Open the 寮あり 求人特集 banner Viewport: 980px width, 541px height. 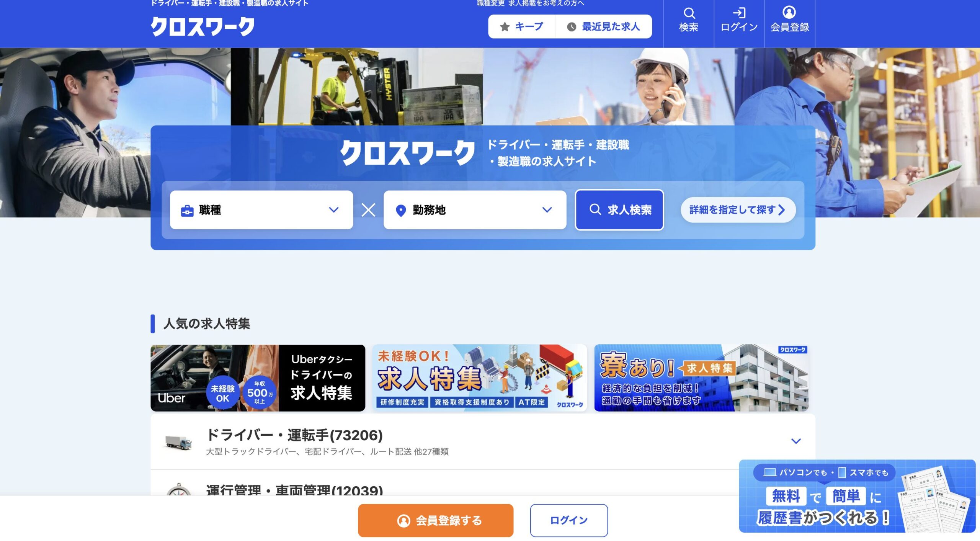click(701, 378)
